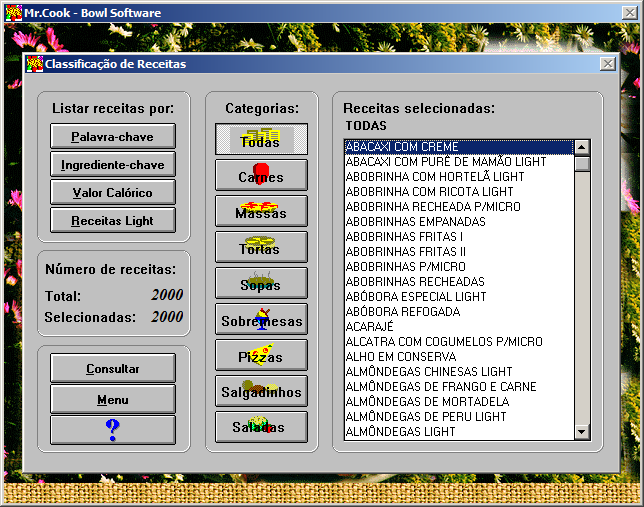Select the Saladas category icon
Image resolution: width=644 pixels, height=507 pixels.
(x=261, y=427)
